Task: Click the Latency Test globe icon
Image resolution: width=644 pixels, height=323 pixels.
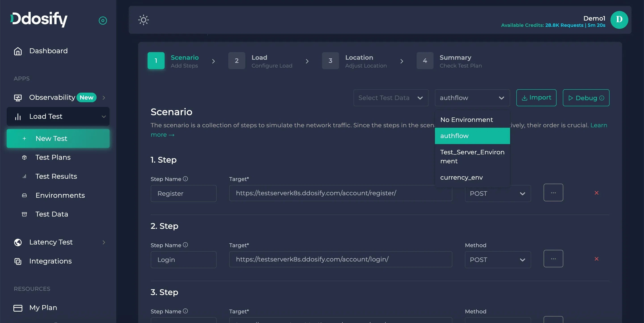Action: pos(18,242)
